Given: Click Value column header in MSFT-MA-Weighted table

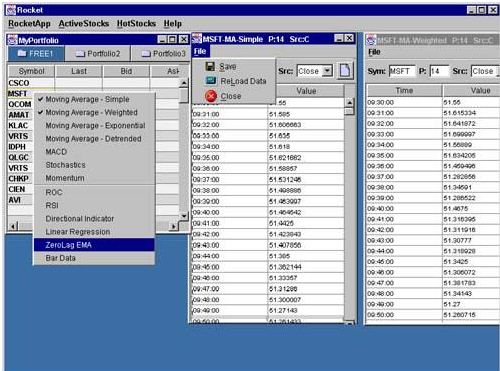Looking at the screenshot, I should (x=471, y=90).
